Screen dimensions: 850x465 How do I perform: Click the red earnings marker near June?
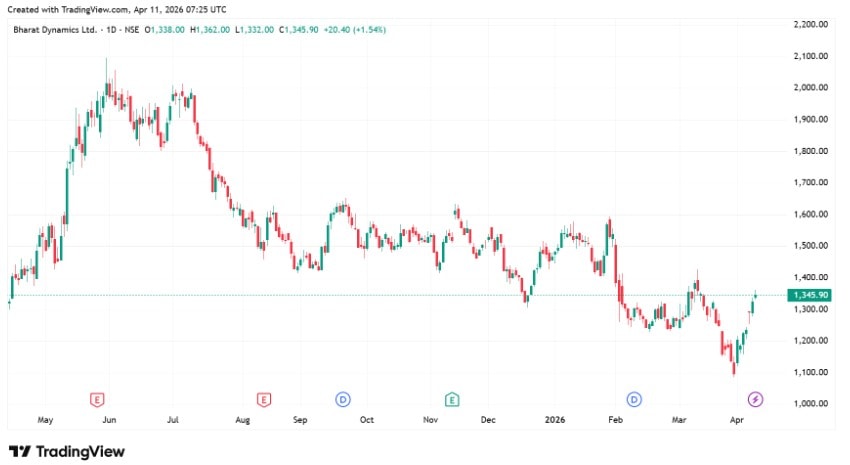pyautogui.click(x=97, y=399)
